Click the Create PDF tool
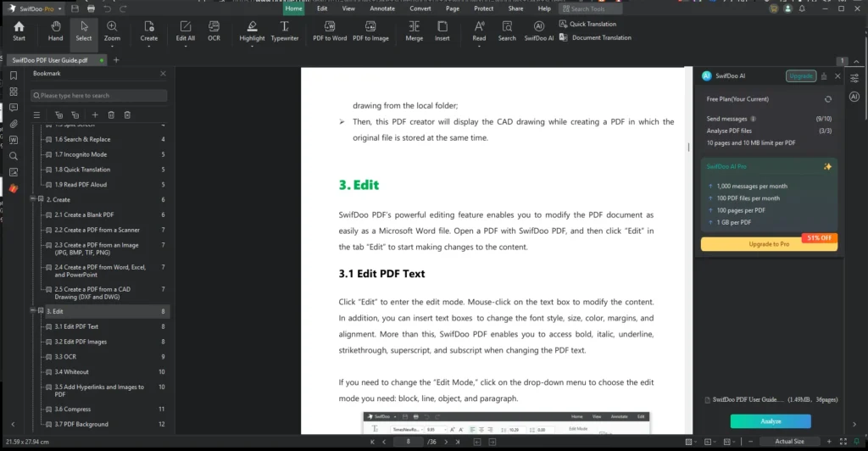This screenshot has width=868, height=451. 148,31
